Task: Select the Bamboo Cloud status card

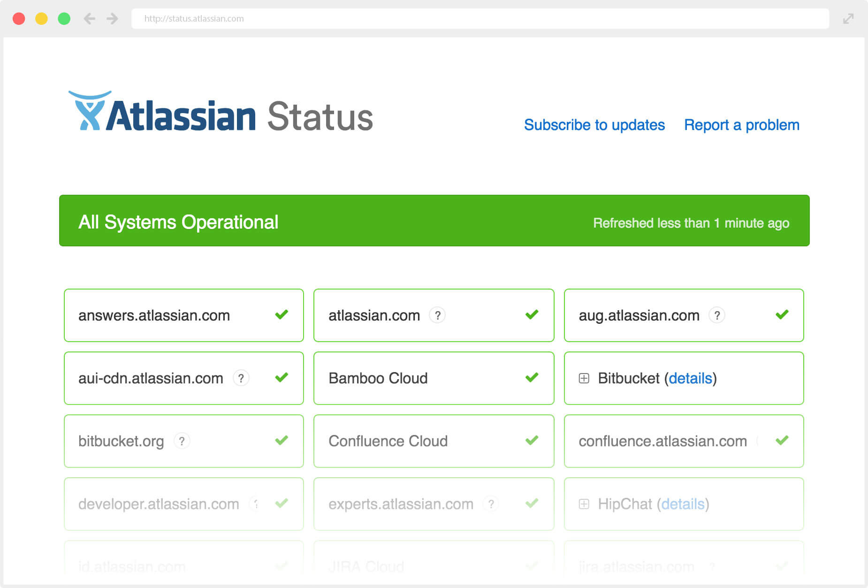Action: pyautogui.click(x=434, y=378)
